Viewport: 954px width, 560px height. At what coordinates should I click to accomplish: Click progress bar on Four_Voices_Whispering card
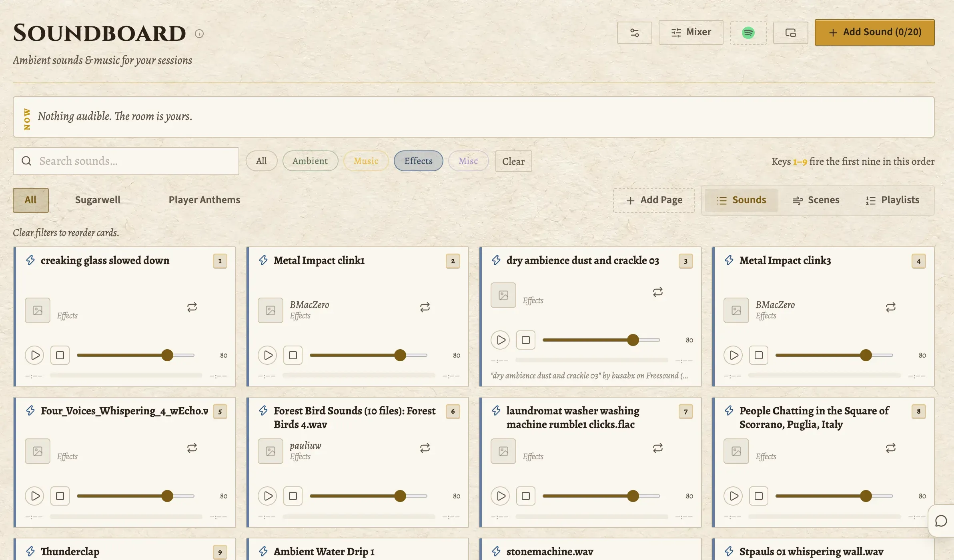tap(126, 517)
